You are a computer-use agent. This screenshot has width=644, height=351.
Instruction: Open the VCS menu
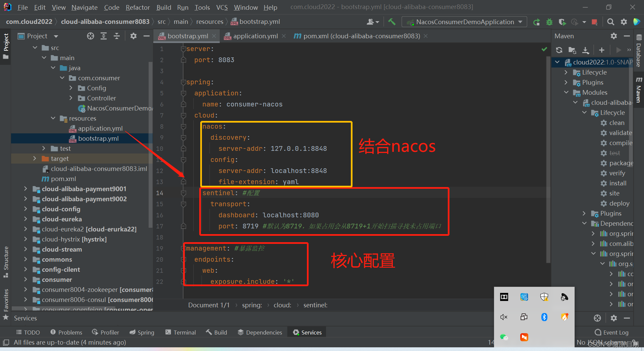coord(222,7)
